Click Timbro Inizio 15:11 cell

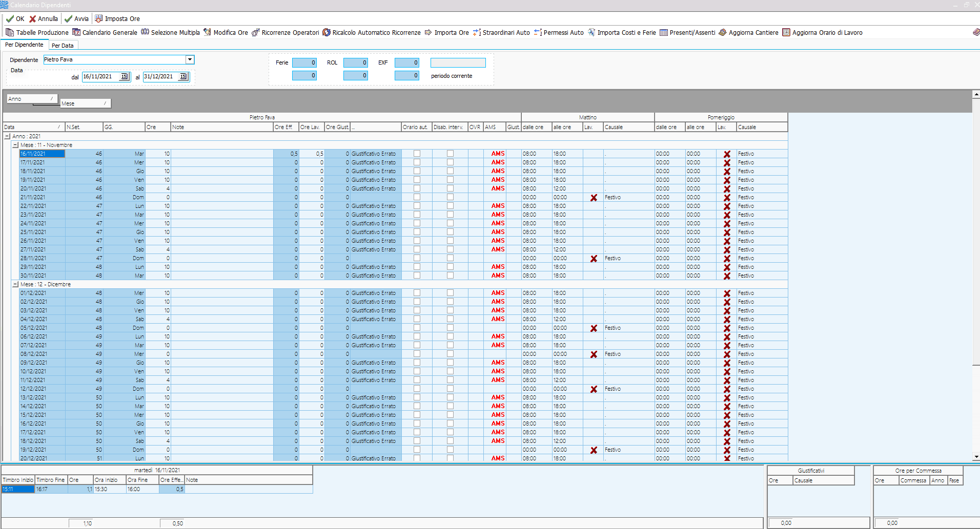(18, 489)
